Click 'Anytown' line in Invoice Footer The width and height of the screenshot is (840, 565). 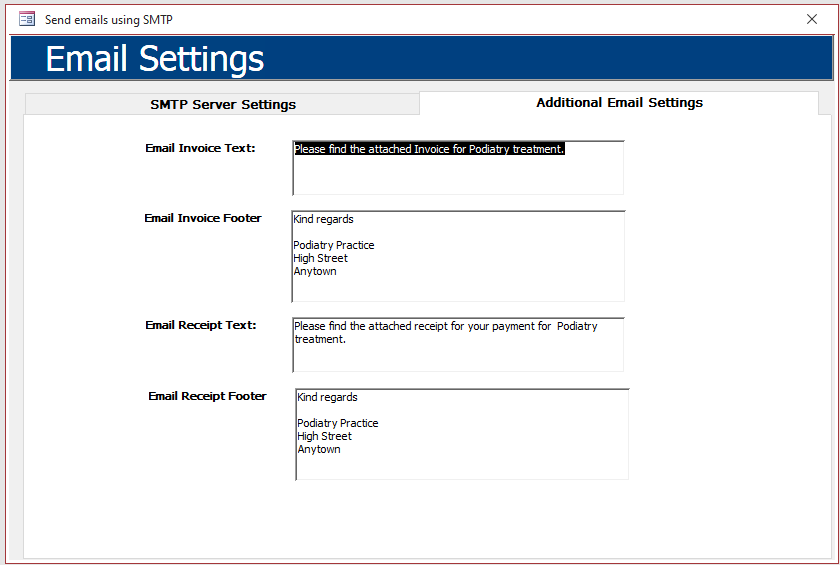[315, 271]
